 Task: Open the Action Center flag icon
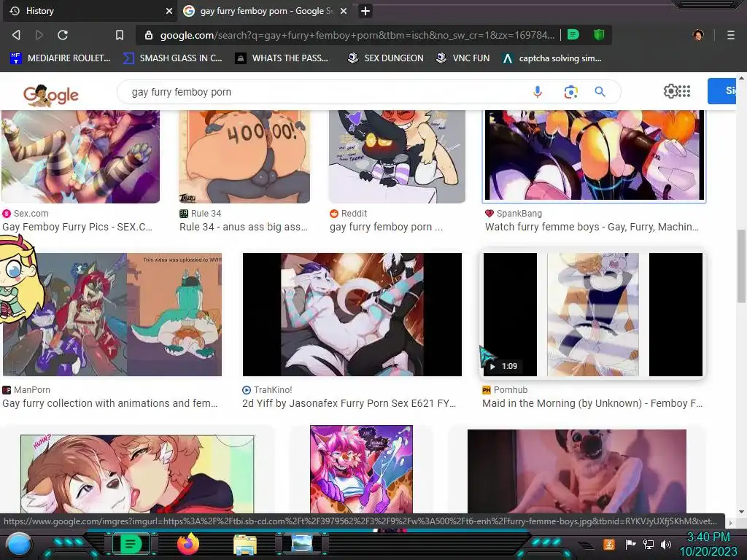(631, 544)
